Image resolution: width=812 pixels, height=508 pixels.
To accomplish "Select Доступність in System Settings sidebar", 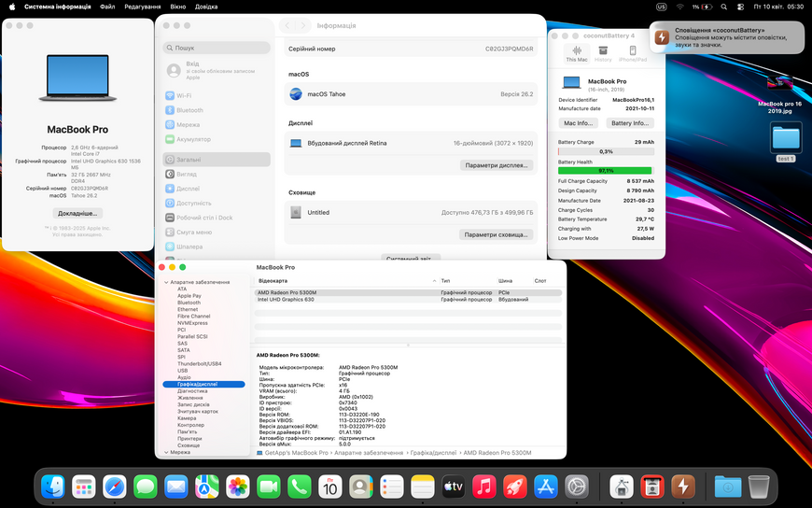I will 217,204.
